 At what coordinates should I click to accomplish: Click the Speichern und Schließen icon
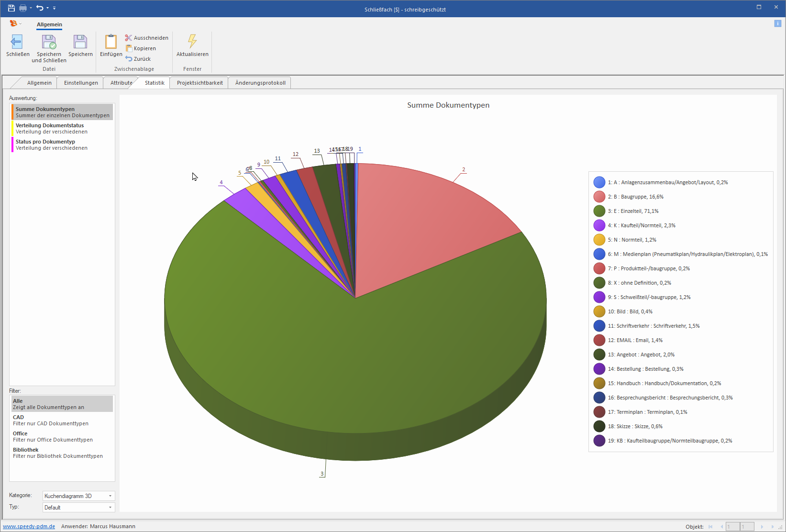click(x=49, y=42)
